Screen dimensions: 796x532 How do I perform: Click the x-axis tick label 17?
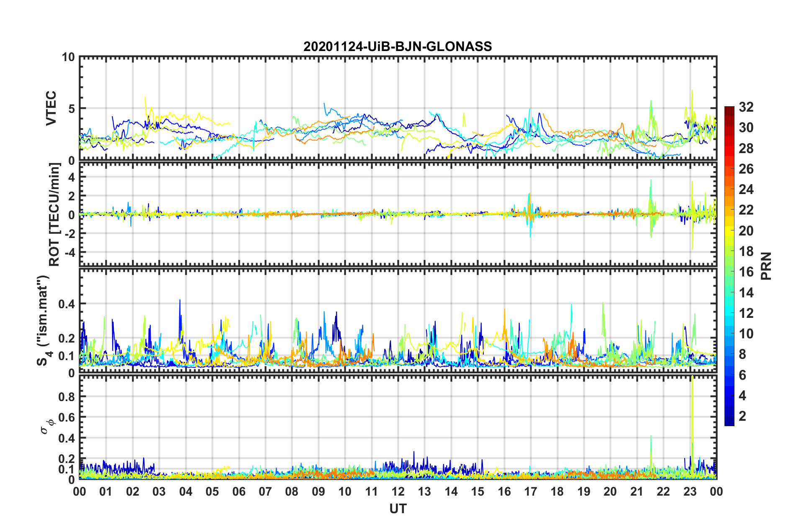tap(530, 491)
